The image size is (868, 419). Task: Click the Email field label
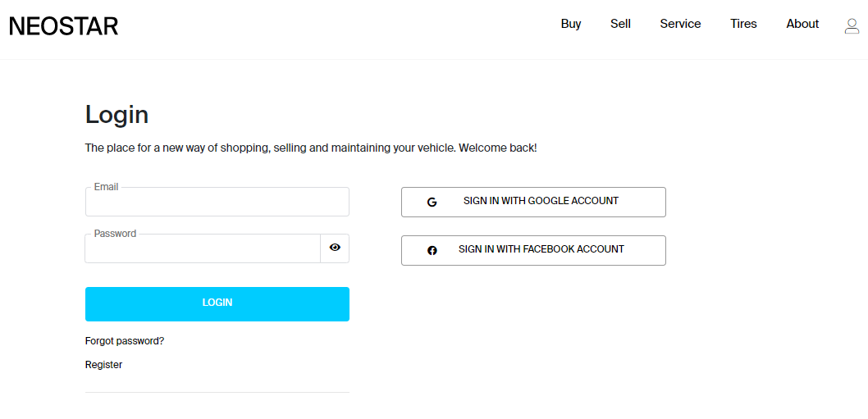[x=107, y=187]
